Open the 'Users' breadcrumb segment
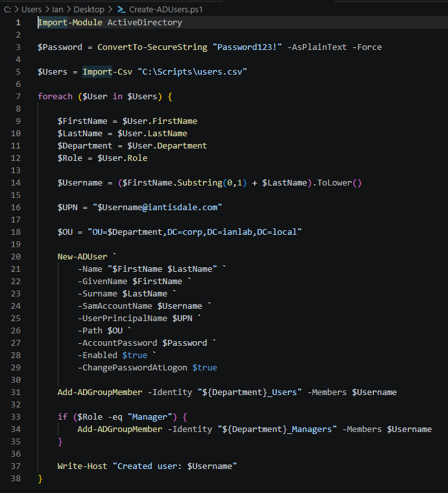The width and height of the screenshot is (448, 493). pos(31,10)
